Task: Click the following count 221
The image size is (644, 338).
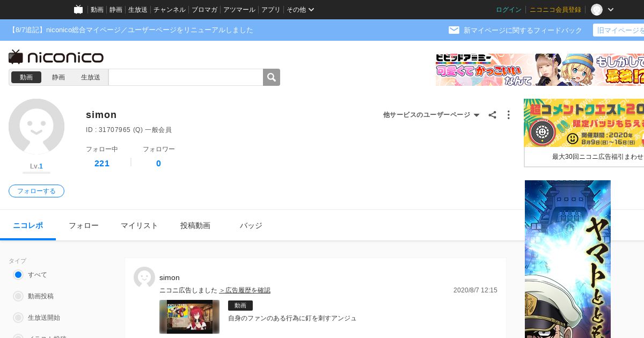Action: [102, 164]
